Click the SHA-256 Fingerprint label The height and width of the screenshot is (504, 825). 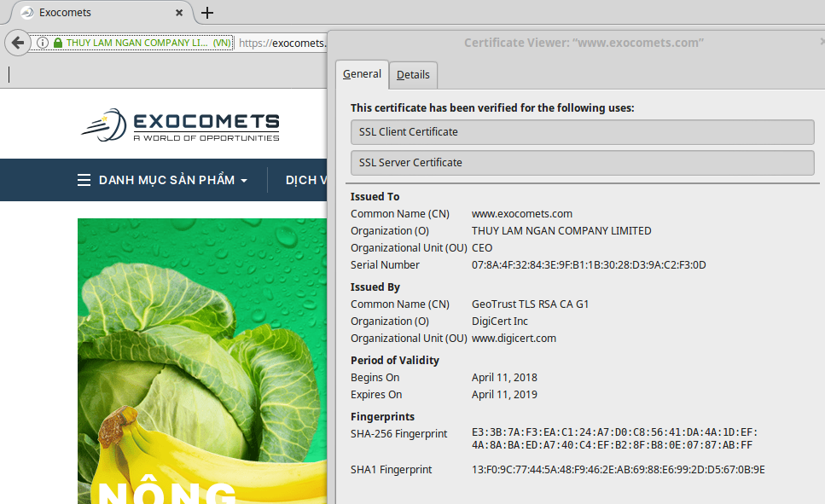398,433
